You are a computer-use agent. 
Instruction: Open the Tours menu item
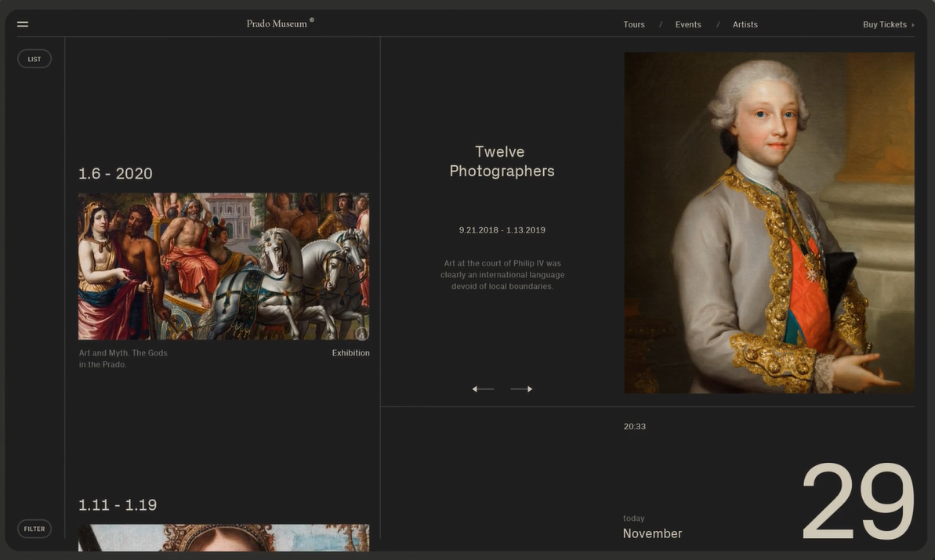634,24
